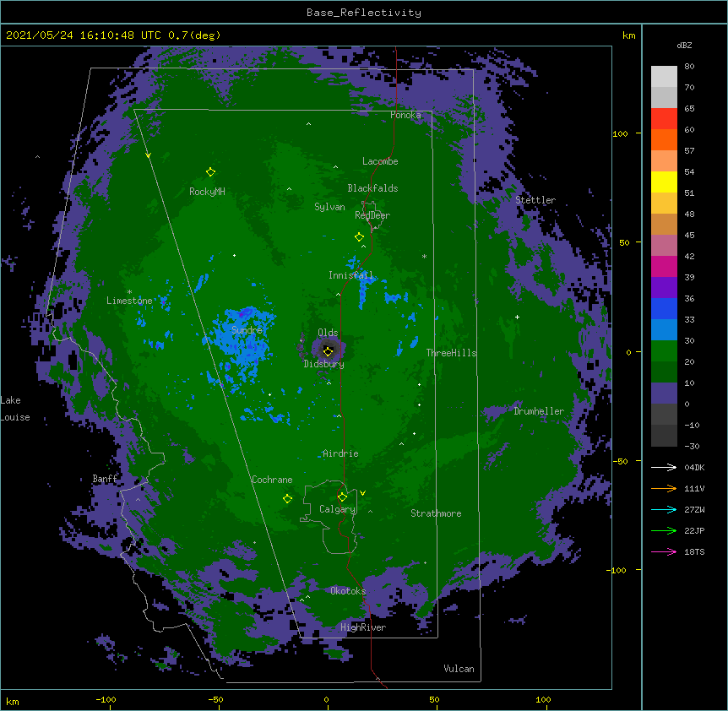Click the red 65 dBZ legend swatch
This screenshot has height=711, width=728.
click(x=664, y=118)
